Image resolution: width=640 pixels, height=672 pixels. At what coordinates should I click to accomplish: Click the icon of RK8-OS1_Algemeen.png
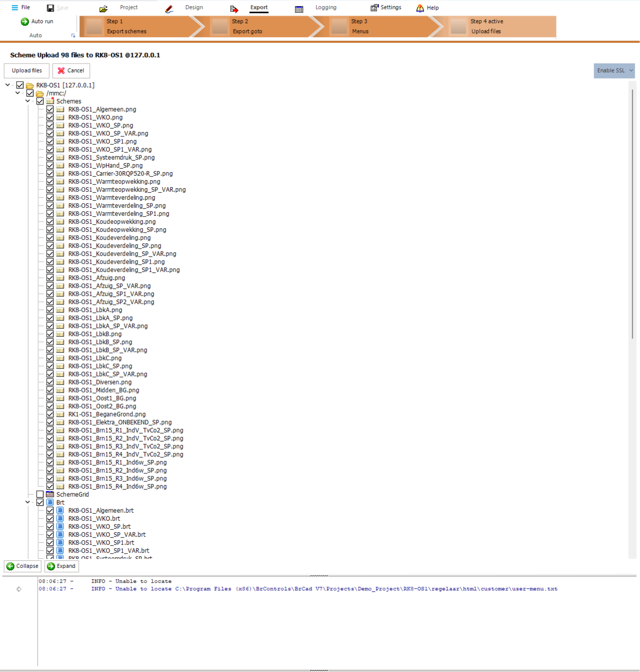click(x=60, y=109)
